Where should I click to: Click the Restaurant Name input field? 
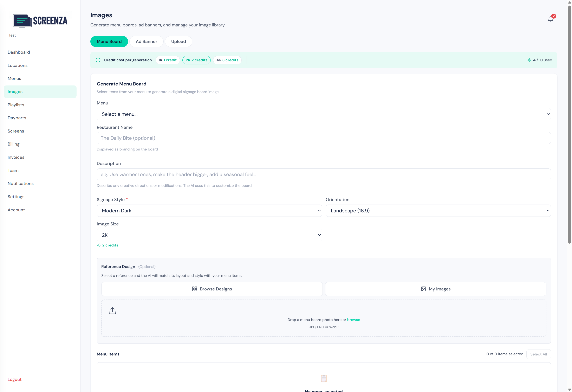(323, 138)
